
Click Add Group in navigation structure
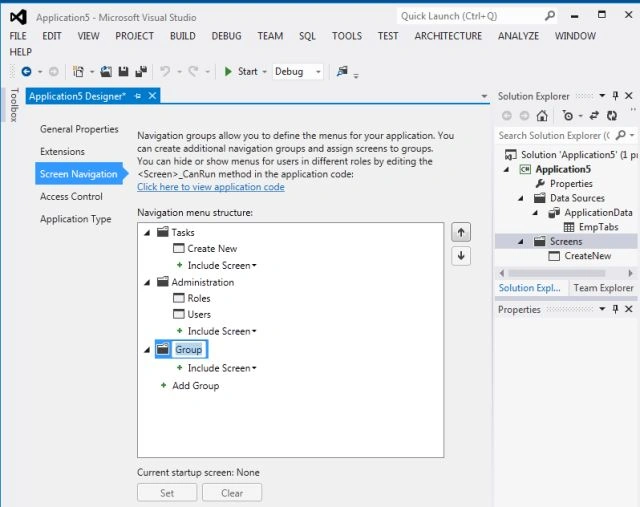pos(196,385)
